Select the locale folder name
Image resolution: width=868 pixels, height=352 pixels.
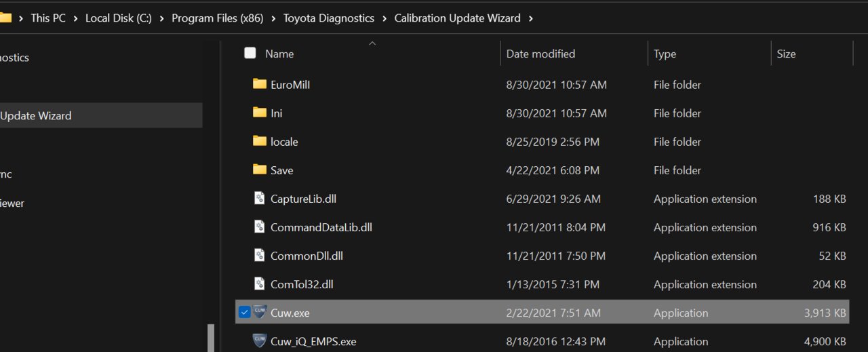284,142
